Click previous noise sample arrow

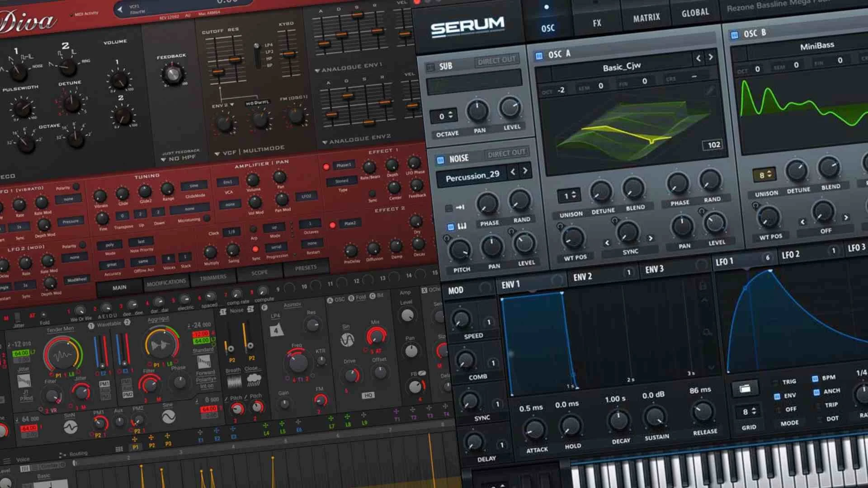click(513, 172)
